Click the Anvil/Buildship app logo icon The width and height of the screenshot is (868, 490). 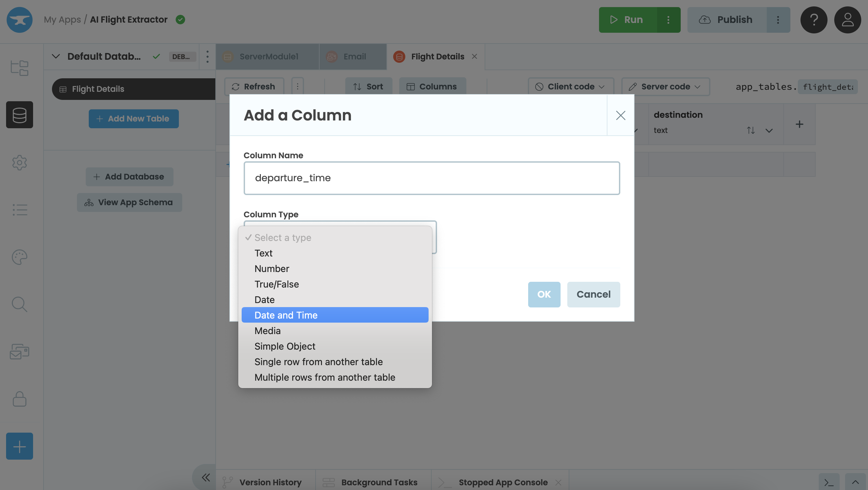point(20,20)
